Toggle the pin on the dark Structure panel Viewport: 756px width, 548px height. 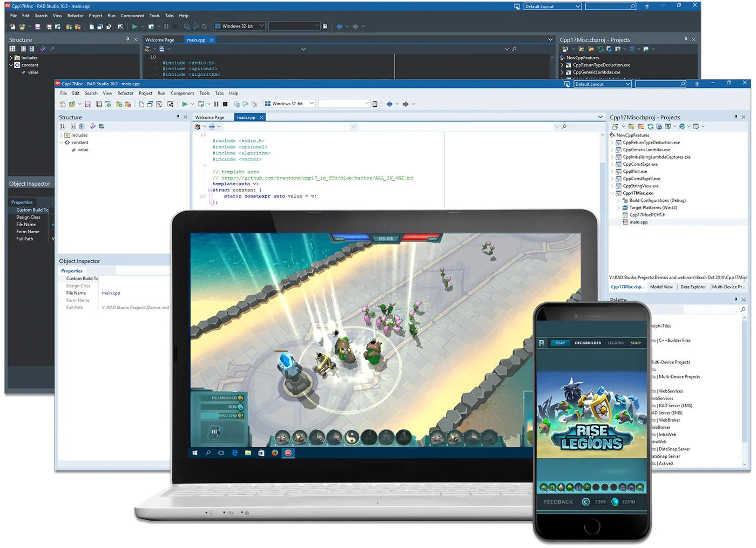128,39
